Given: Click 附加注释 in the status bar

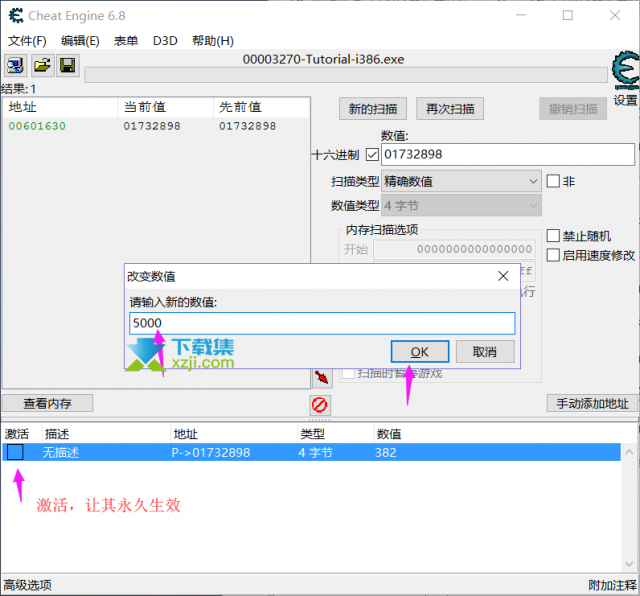Looking at the screenshot, I should 612,585.
